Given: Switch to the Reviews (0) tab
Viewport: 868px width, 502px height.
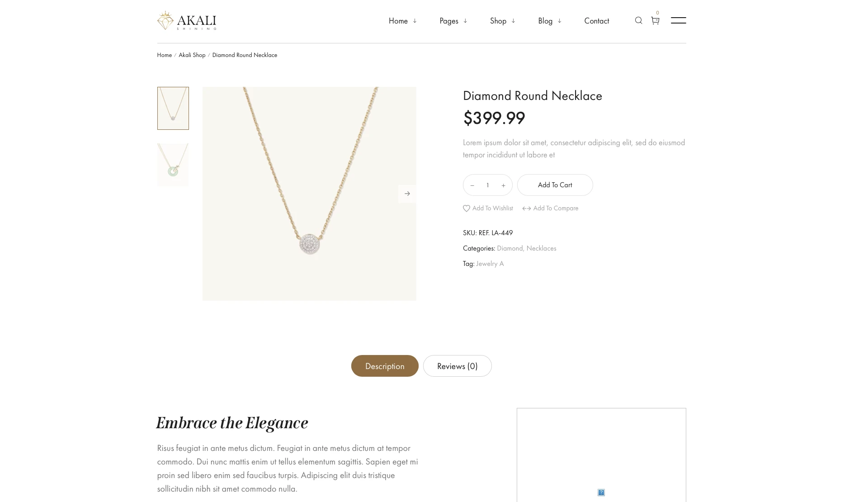Looking at the screenshot, I should pyautogui.click(x=457, y=366).
